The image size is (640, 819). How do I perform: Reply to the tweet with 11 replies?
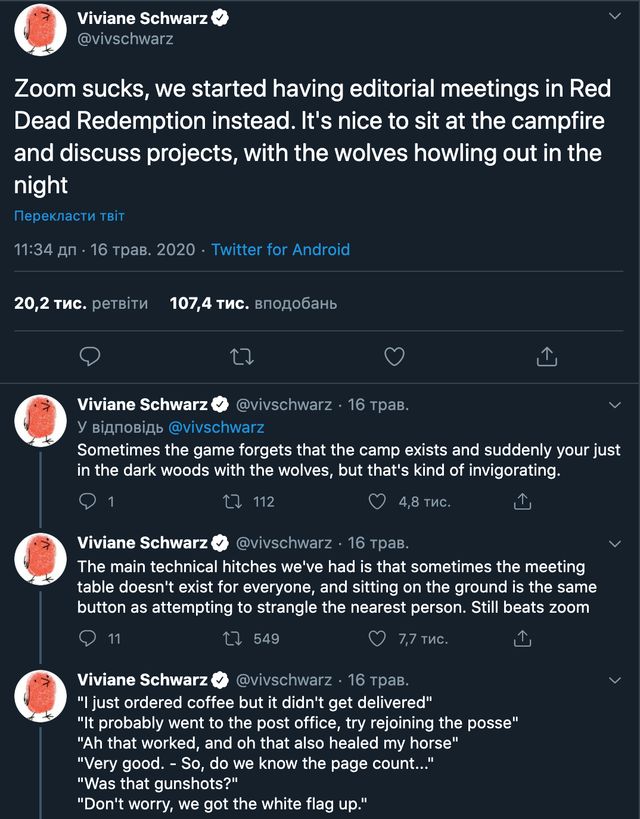tap(90, 638)
